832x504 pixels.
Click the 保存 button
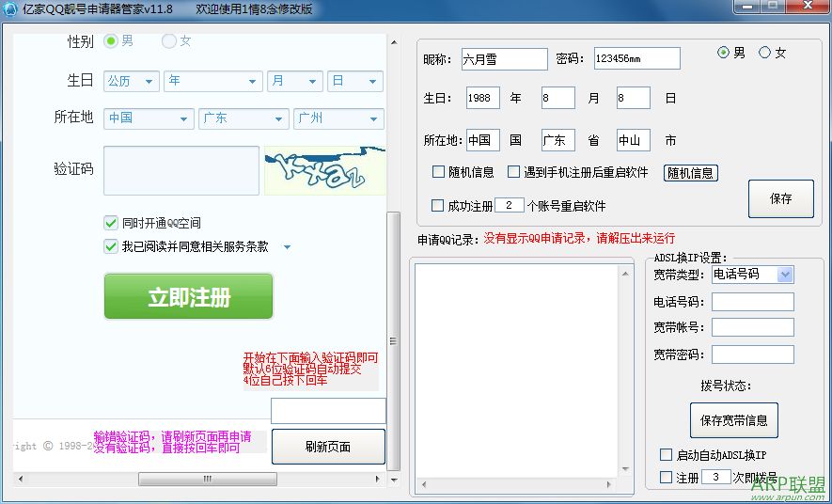pos(781,199)
